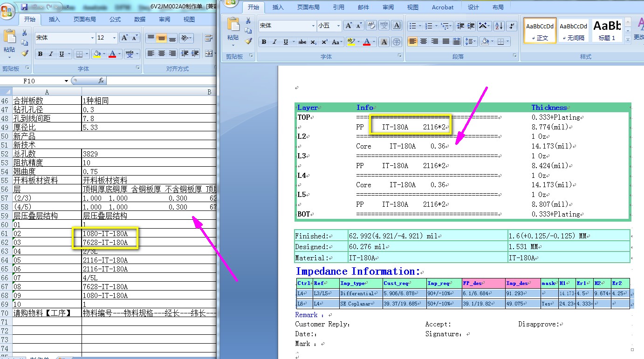Viewport: 644px width, 359px height.
Task: Click Excel Cut scissors icon
Action: click(x=25, y=33)
